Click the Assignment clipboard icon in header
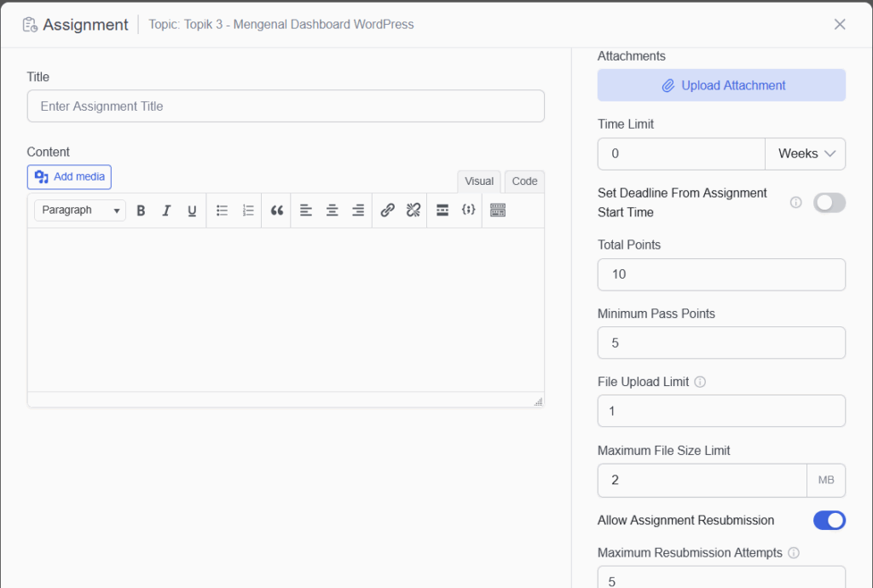The image size is (873, 588). pos(30,25)
